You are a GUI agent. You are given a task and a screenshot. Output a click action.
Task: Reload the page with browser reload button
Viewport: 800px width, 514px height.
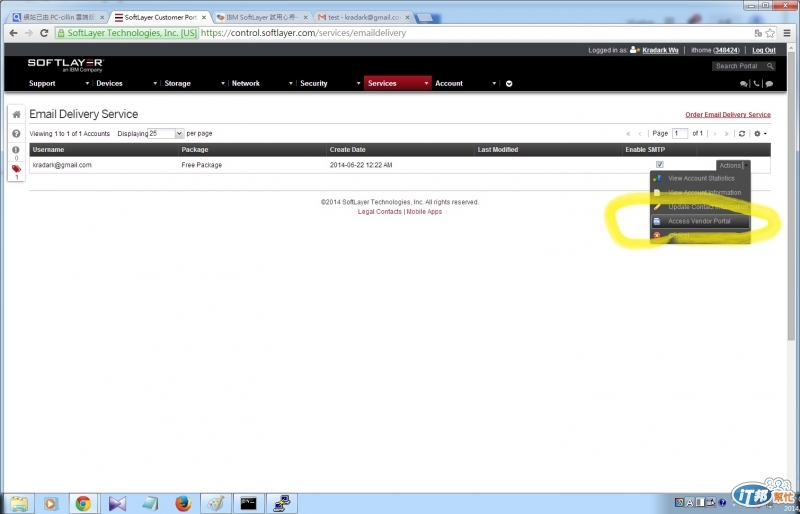pyautogui.click(x=44, y=33)
